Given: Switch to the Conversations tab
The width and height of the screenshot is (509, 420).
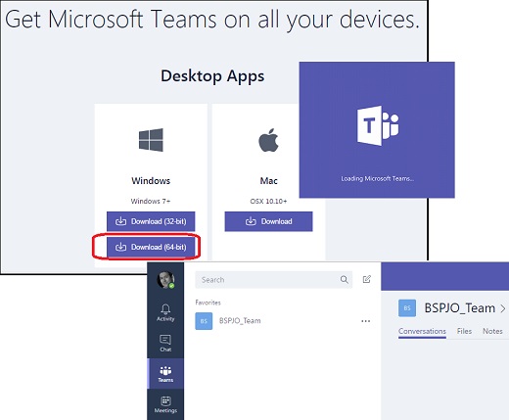Looking at the screenshot, I should coord(422,331).
